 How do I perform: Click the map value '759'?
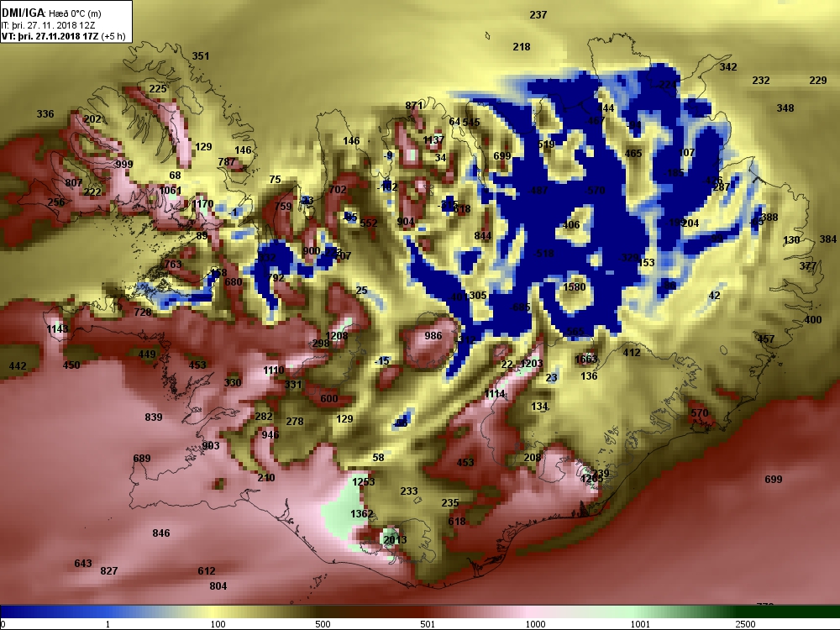(283, 207)
